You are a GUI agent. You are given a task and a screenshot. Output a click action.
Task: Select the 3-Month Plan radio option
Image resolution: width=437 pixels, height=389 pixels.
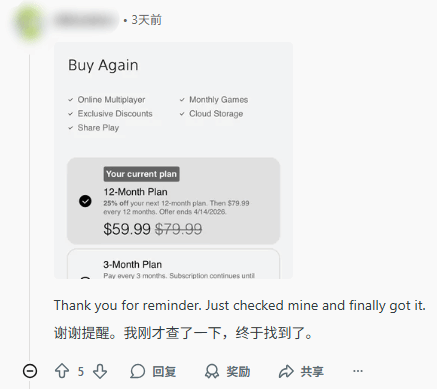pos(85,277)
